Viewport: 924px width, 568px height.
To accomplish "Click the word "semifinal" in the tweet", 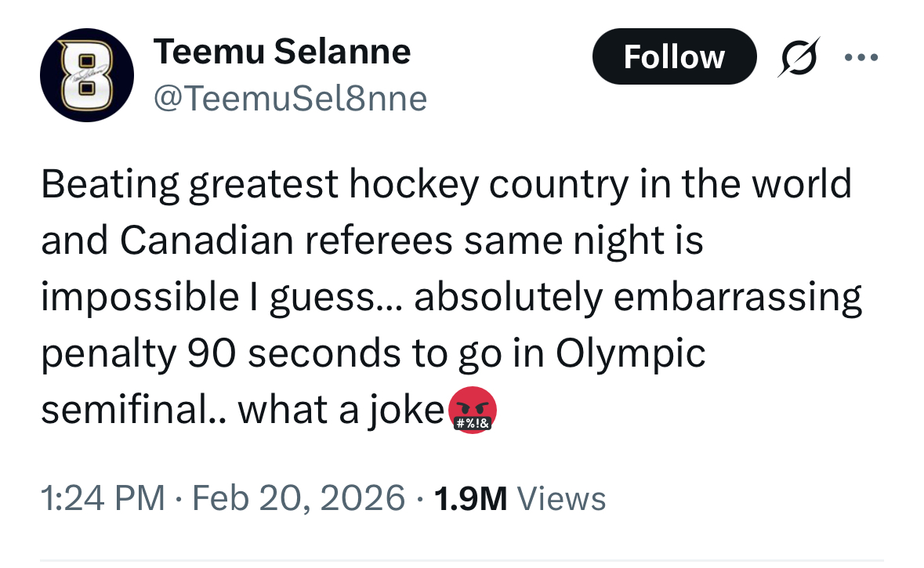I will [x=125, y=411].
